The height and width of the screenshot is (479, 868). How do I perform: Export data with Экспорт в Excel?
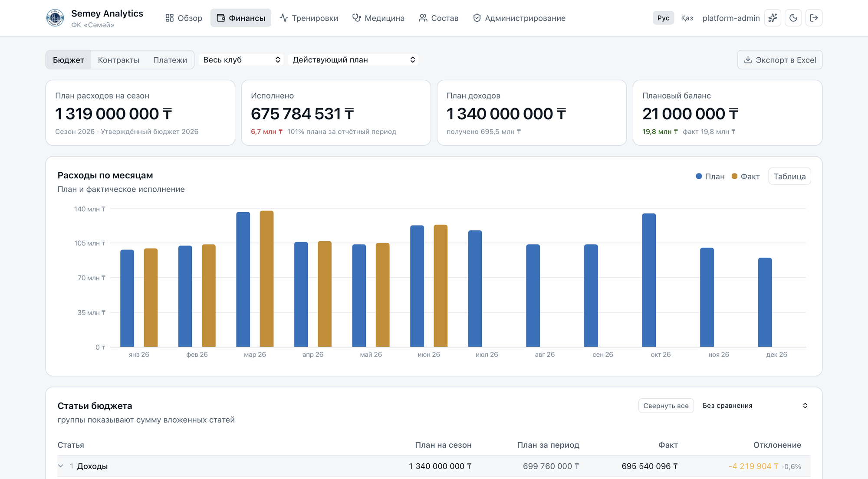[x=780, y=60]
